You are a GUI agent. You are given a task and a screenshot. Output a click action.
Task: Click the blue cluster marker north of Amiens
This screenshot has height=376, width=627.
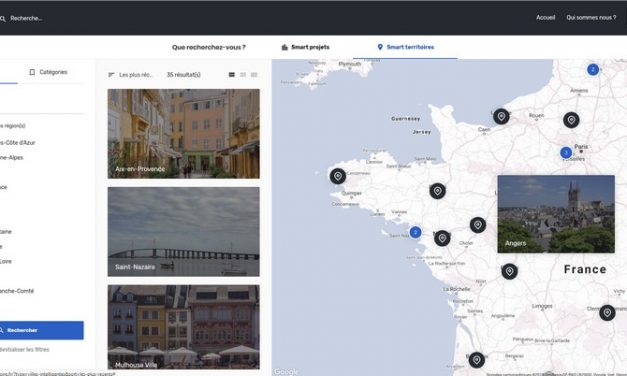(593, 70)
